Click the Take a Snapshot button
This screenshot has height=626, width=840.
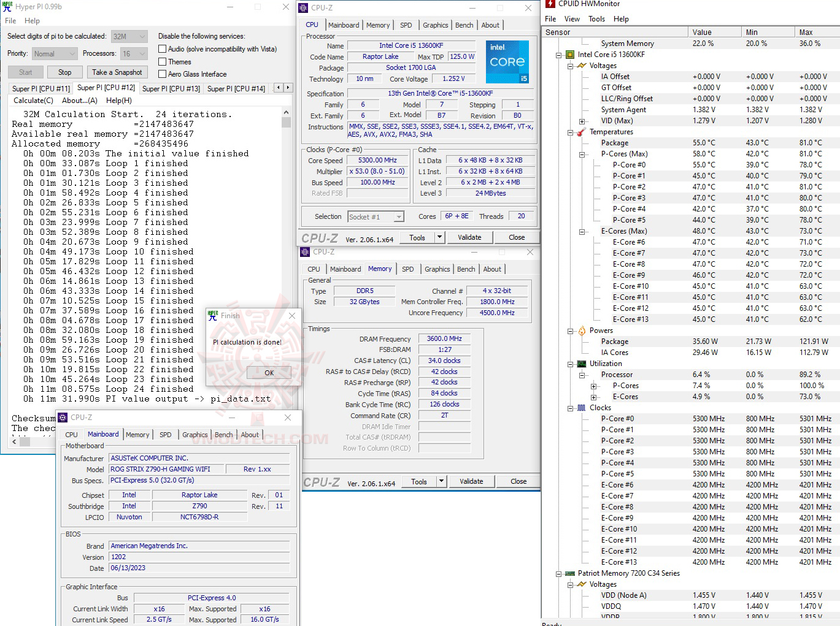pos(117,72)
